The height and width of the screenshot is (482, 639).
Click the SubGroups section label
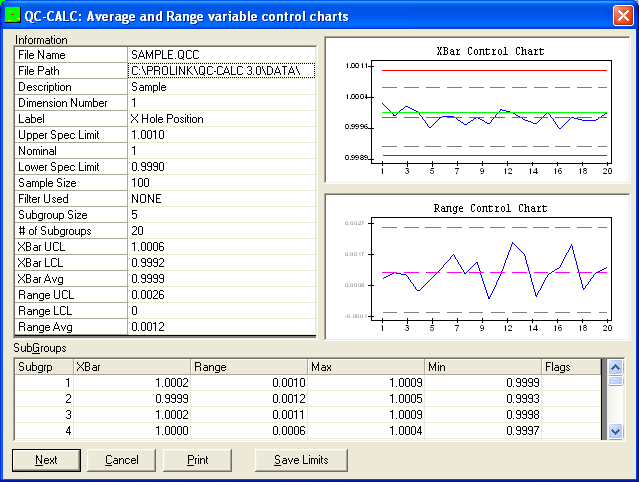click(x=40, y=348)
